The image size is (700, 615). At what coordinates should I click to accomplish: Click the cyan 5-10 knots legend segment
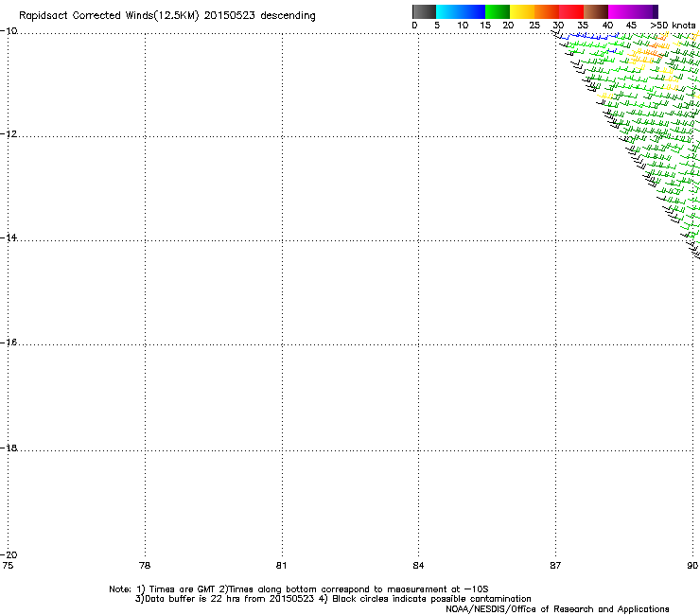pyautogui.click(x=448, y=11)
